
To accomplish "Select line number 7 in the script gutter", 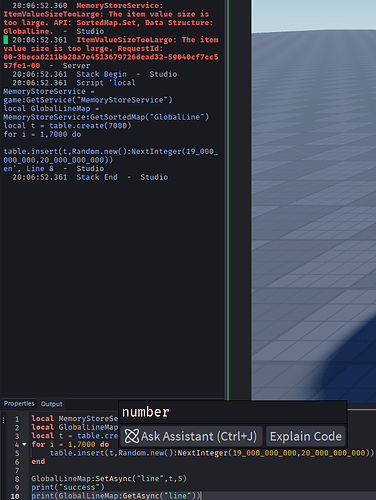I will (17, 471).
